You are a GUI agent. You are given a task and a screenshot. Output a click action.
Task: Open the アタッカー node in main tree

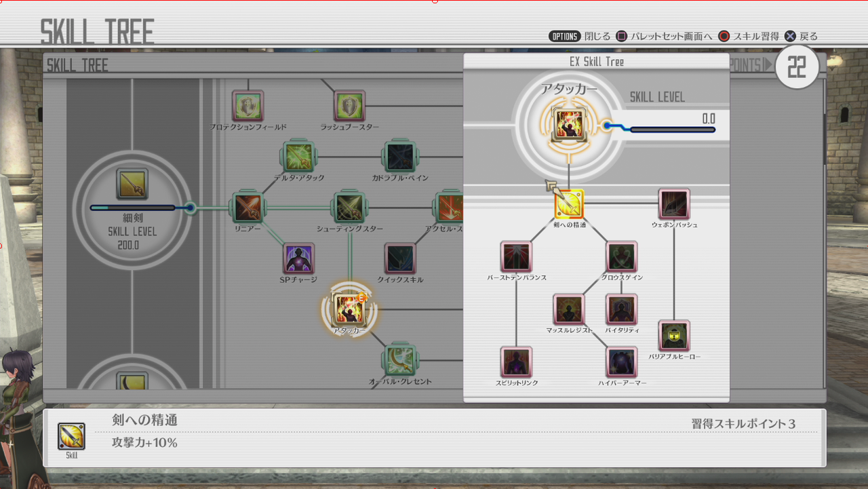pyautogui.click(x=349, y=309)
